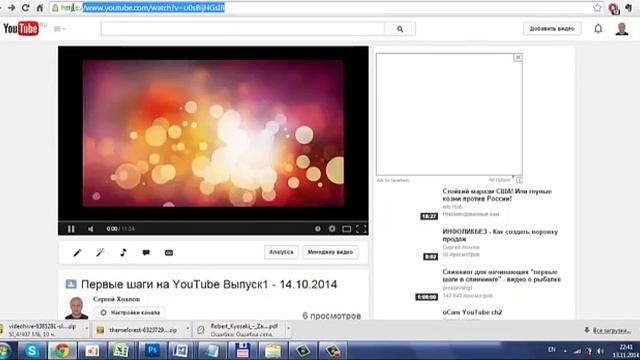Open suggested video Стойкий маразм США

pos(497,195)
